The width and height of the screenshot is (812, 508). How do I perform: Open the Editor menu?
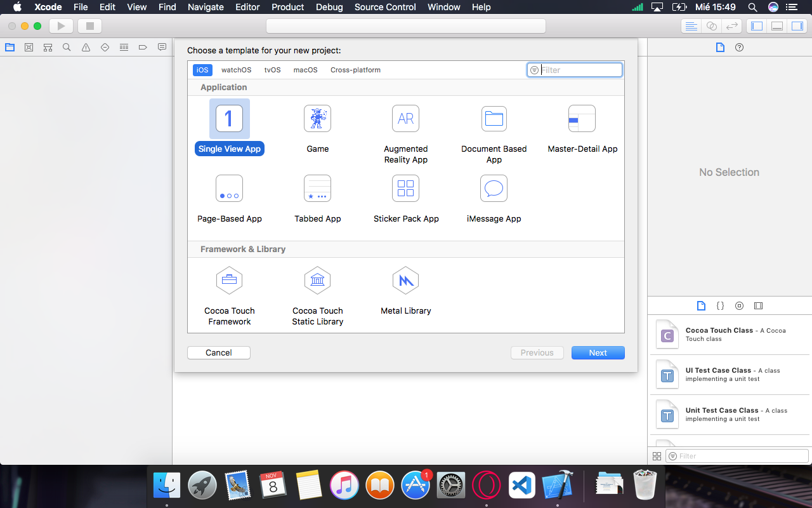click(x=247, y=7)
